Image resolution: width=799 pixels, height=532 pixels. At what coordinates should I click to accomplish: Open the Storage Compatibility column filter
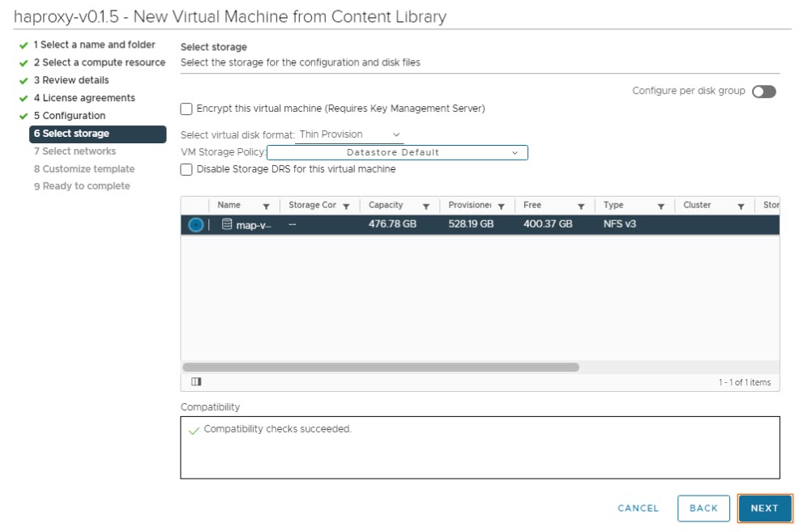tap(346, 206)
